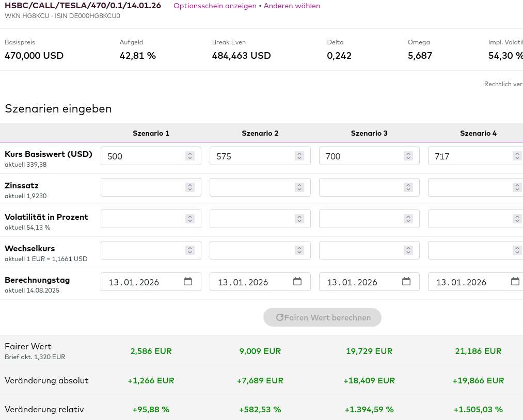Click Szenario 1 Volatilität in Prozent input
Viewport: 523px width, 420px height.
142,219
